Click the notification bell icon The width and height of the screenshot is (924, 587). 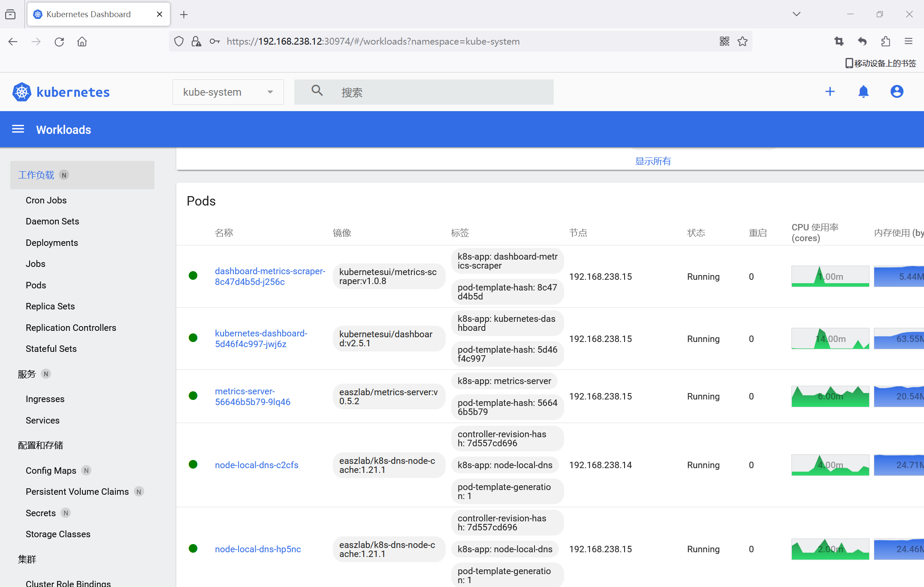[864, 91]
